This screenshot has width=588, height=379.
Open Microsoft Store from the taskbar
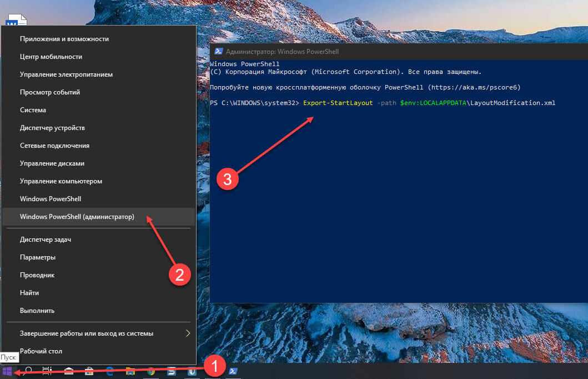point(89,371)
